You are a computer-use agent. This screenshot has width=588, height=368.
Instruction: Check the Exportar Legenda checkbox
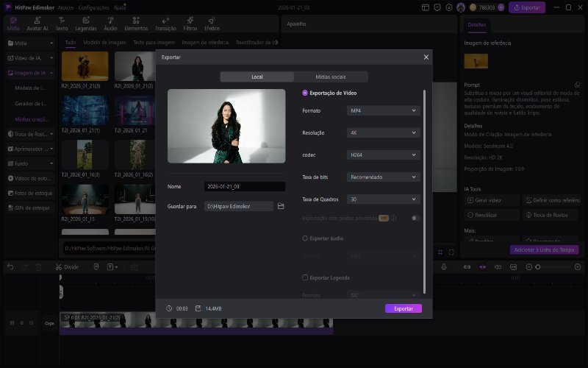305,277
